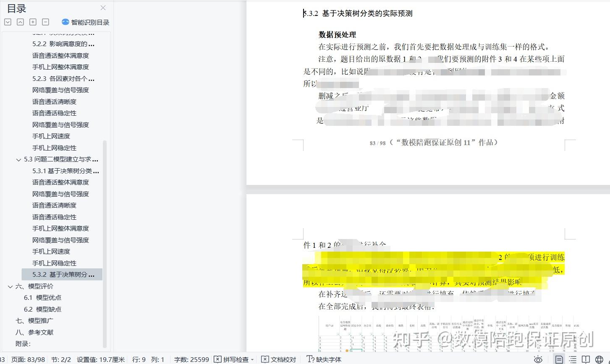Close the 目录 navigation panel
This screenshot has height=364, width=610.
[103, 8]
